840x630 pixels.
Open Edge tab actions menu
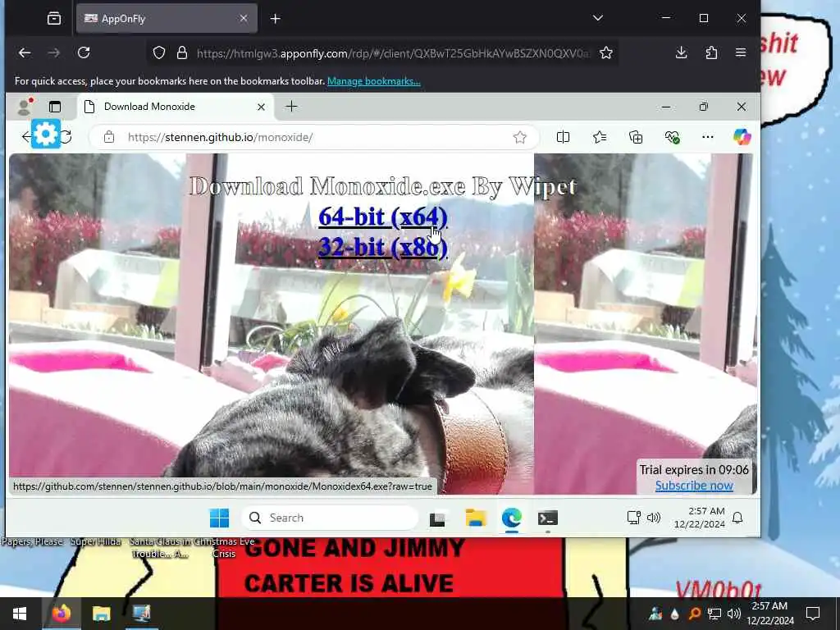point(55,107)
